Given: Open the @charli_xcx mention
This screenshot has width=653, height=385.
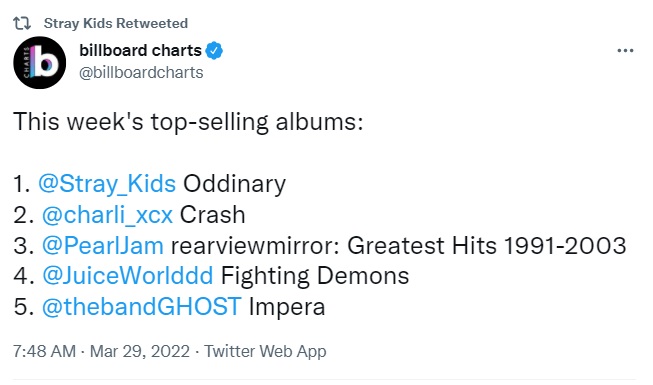Looking at the screenshot, I should 107,215.
